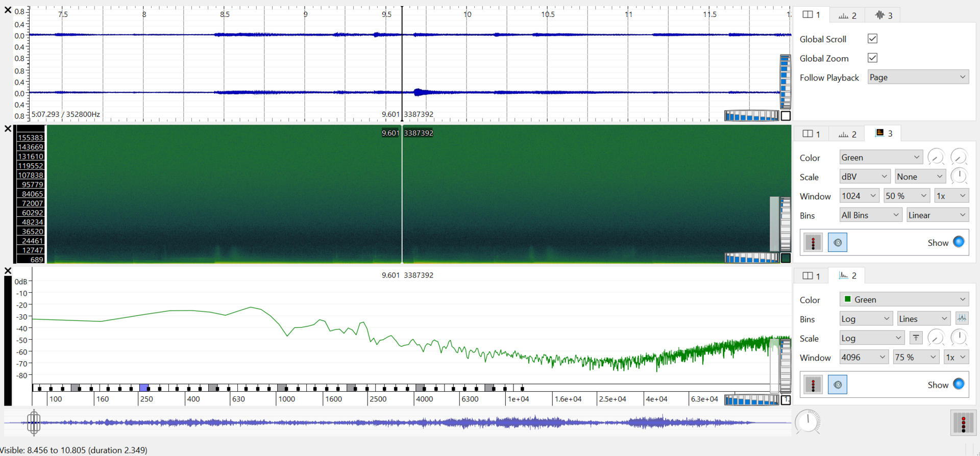Open the Follow Playback dropdown
The width and height of the screenshot is (980, 456).
click(918, 78)
